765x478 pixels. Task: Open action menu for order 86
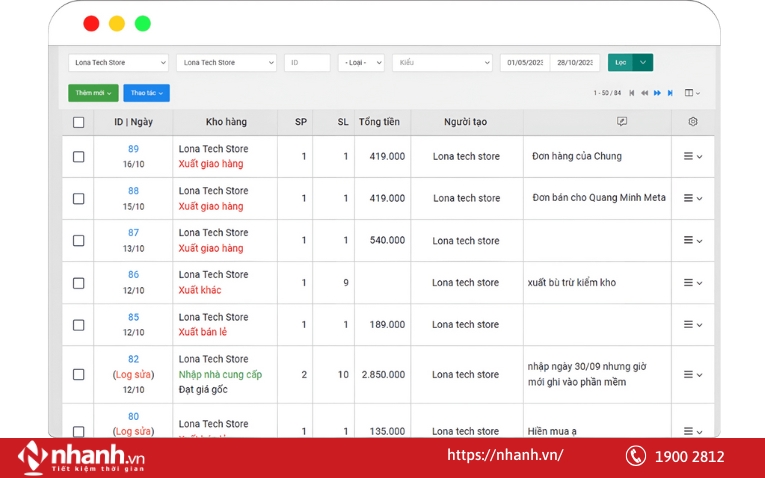click(693, 283)
